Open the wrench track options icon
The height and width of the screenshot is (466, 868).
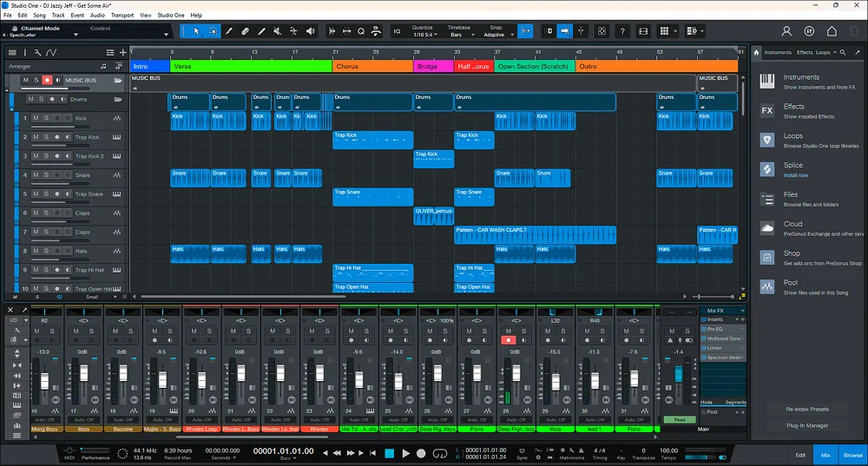point(37,53)
